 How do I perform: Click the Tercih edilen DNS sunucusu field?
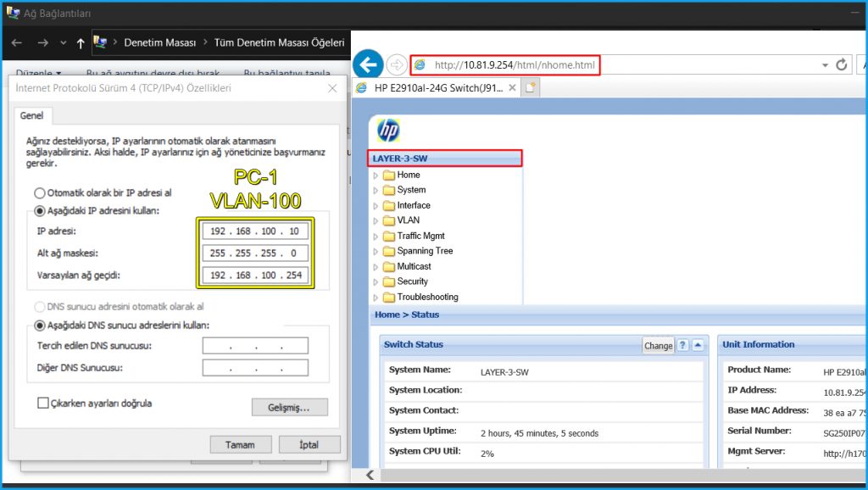pyautogui.click(x=255, y=346)
